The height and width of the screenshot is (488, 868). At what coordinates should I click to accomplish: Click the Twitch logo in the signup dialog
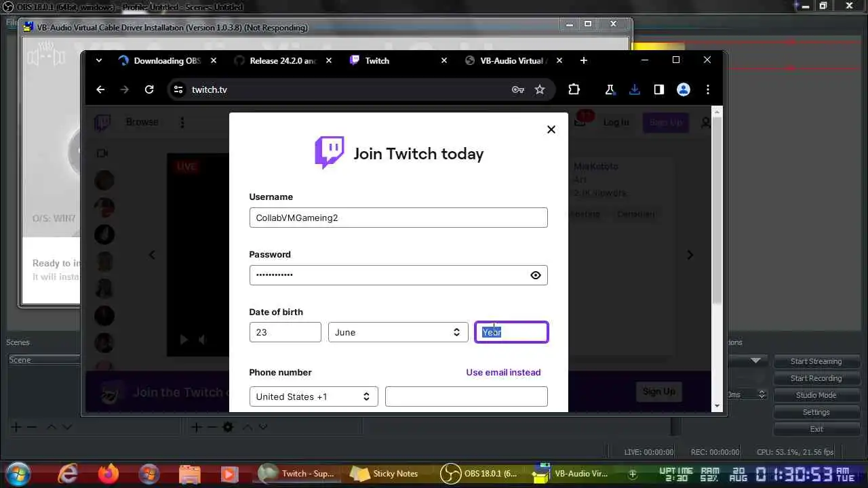tap(330, 152)
